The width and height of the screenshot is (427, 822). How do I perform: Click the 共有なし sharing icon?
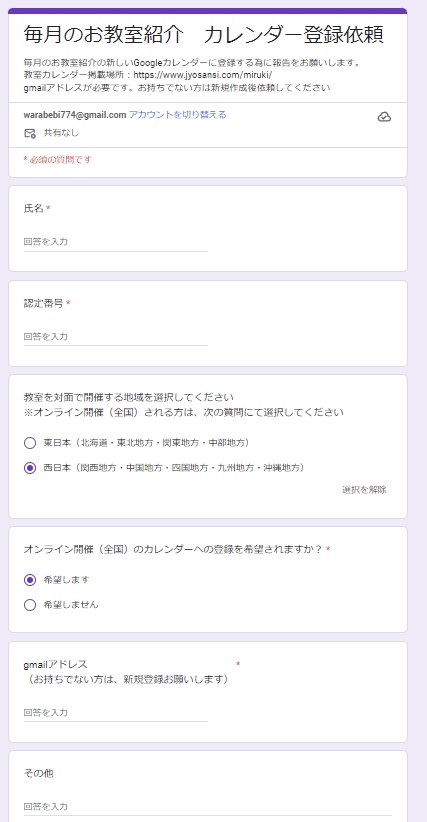(30, 133)
